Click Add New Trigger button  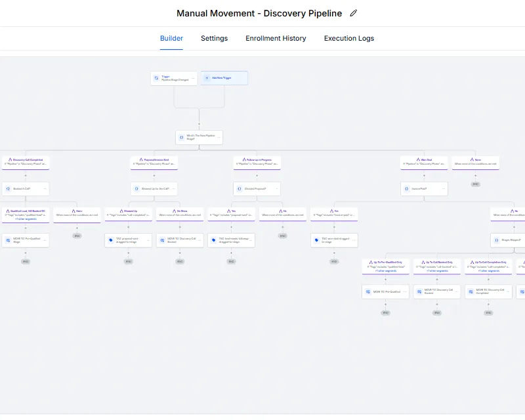(x=224, y=78)
